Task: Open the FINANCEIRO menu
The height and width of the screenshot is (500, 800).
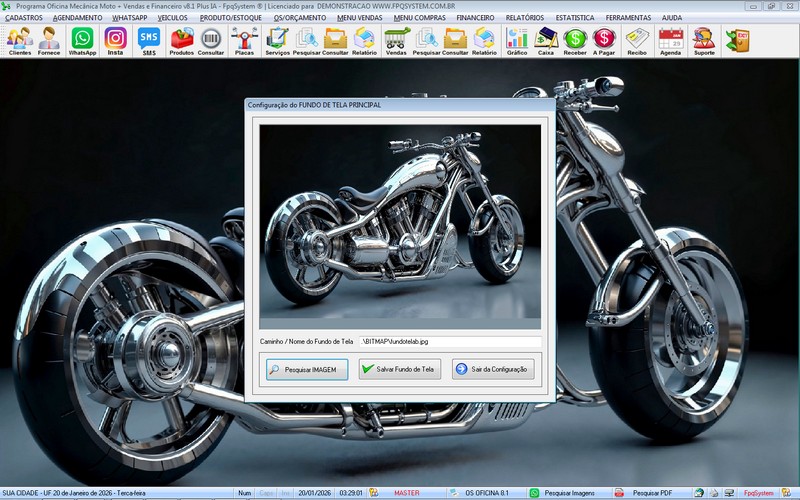Action: pos(476,17)
